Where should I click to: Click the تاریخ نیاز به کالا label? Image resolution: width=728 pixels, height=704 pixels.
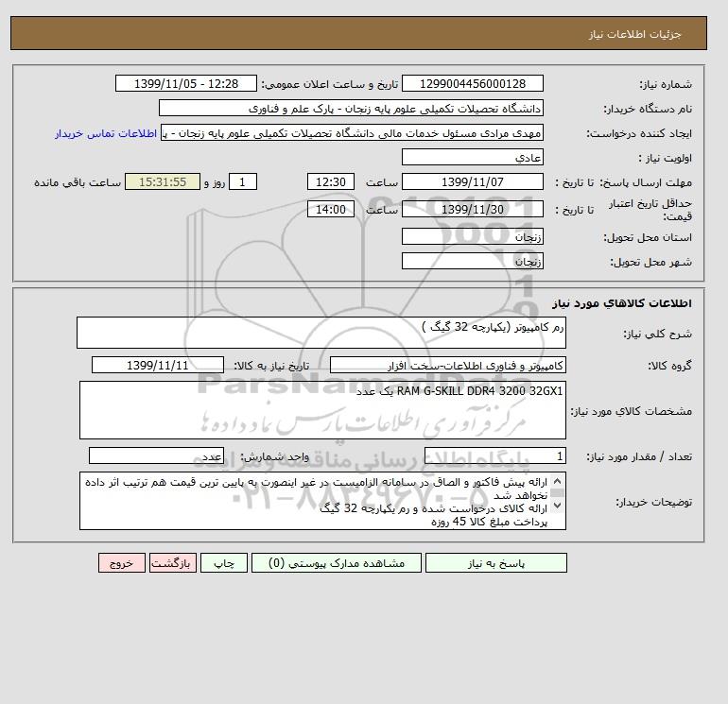tap(271, 366)
